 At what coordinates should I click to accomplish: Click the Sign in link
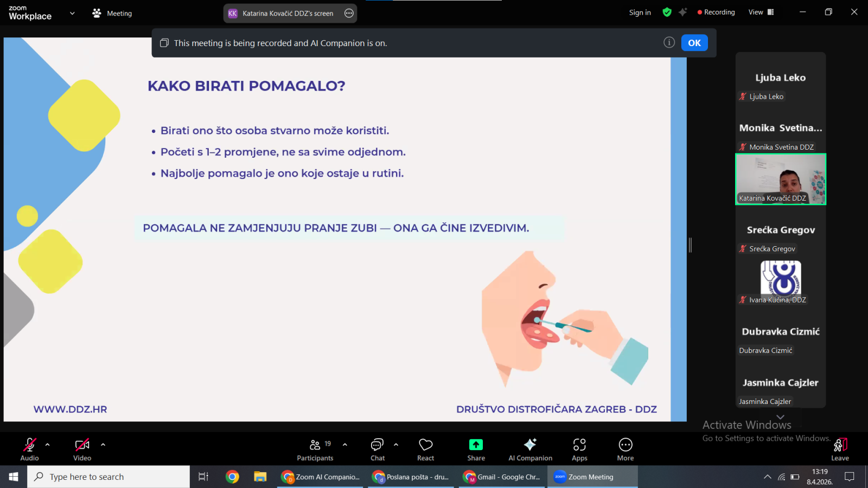640,12
